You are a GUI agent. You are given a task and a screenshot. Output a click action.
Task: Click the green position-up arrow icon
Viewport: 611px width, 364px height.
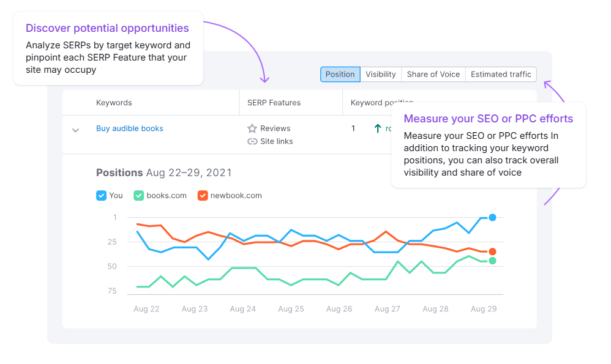[378, 128]
